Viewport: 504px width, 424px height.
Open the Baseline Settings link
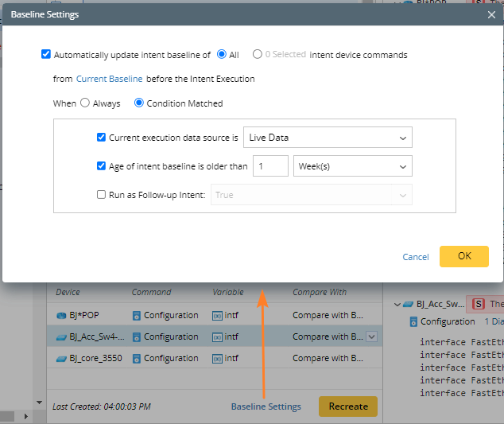(x=266, y=406)
